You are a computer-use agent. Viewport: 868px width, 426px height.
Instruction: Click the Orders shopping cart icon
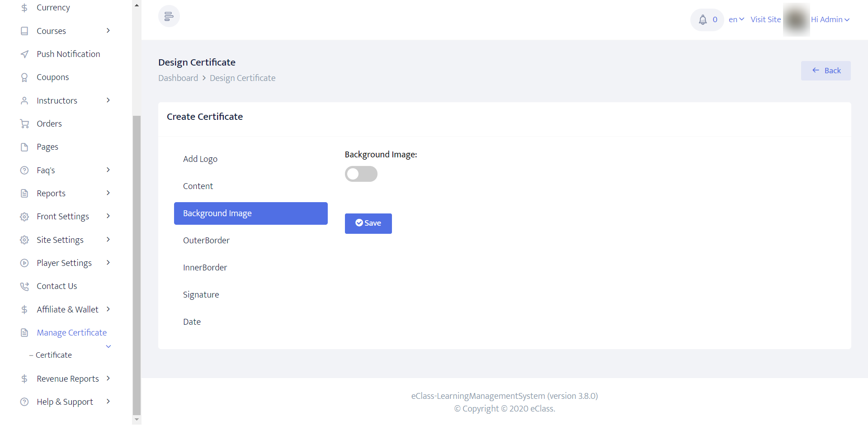24,124
